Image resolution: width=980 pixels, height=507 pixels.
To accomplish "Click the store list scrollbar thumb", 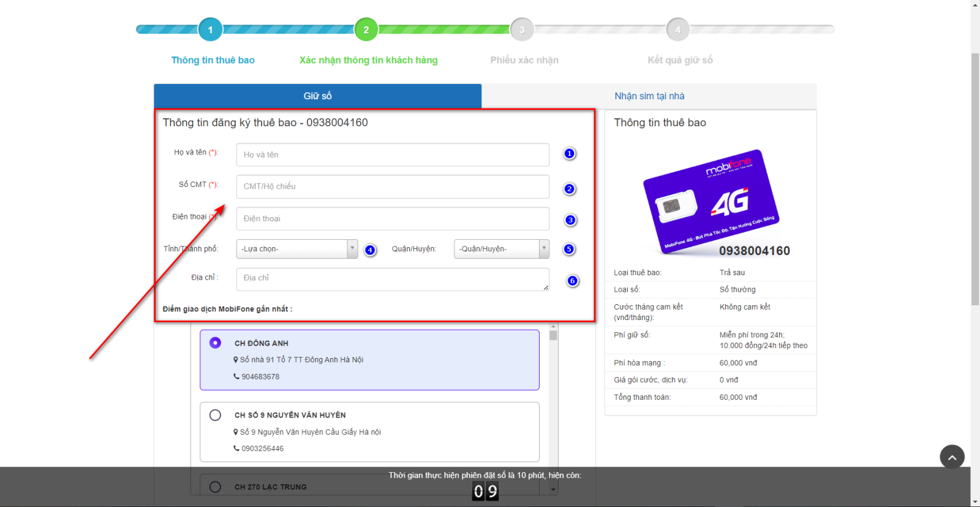I will [x=553, y=335].
